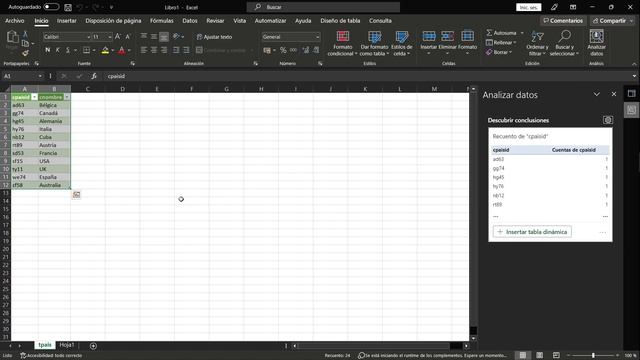Click the align left icon
This screenshot has height=360, width=640.
pyautogui.click(x=144, y=50)
